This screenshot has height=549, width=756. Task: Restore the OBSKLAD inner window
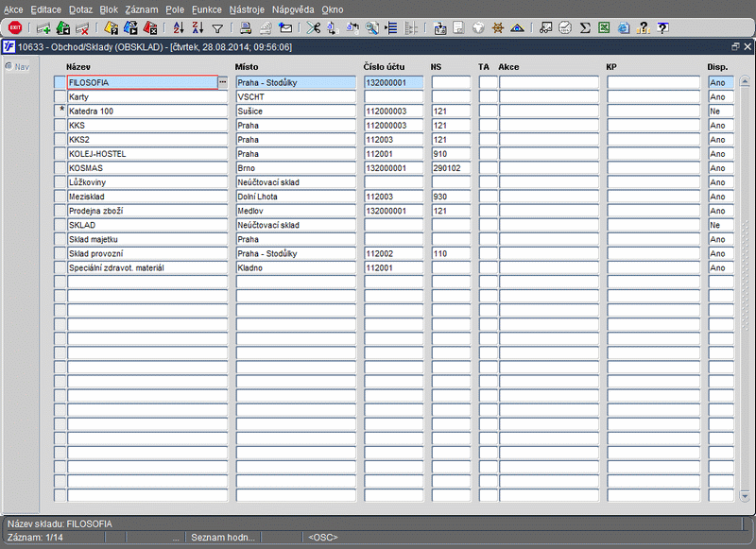[x=735, y=46]
